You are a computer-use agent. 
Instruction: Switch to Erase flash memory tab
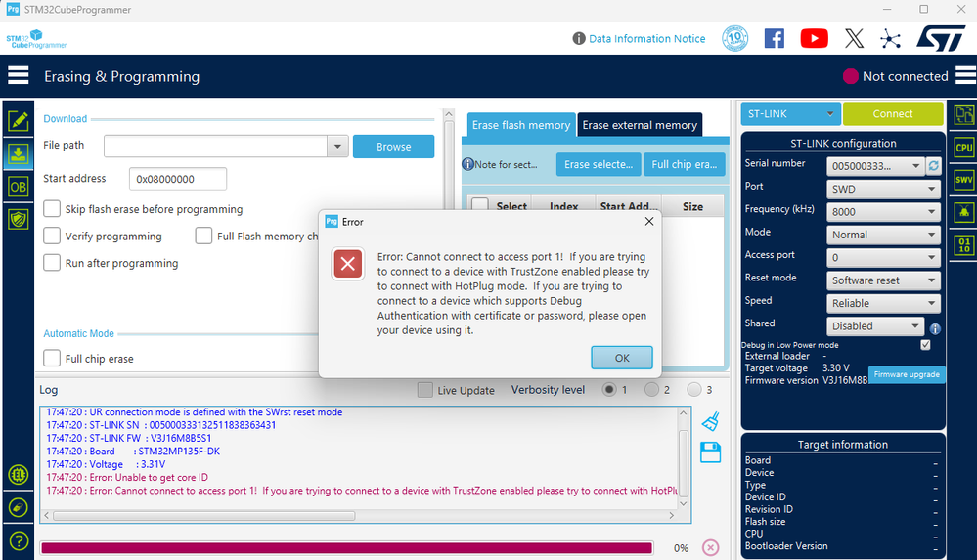pyautogui.click(x=521, y=125)
